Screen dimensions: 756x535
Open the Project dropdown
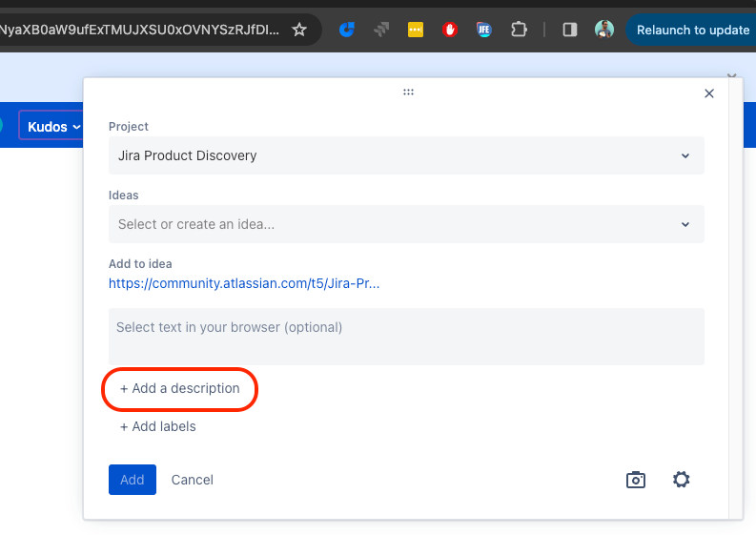tap(406, 155)
